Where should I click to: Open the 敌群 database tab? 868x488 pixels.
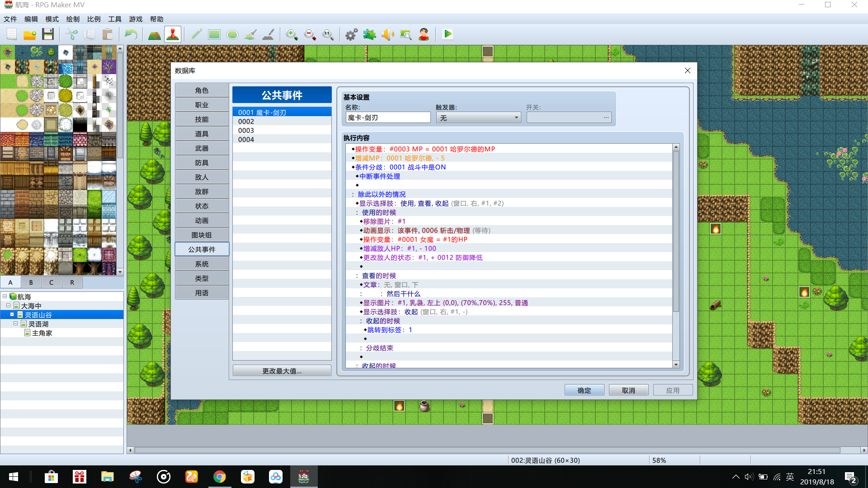coord(202,192)
